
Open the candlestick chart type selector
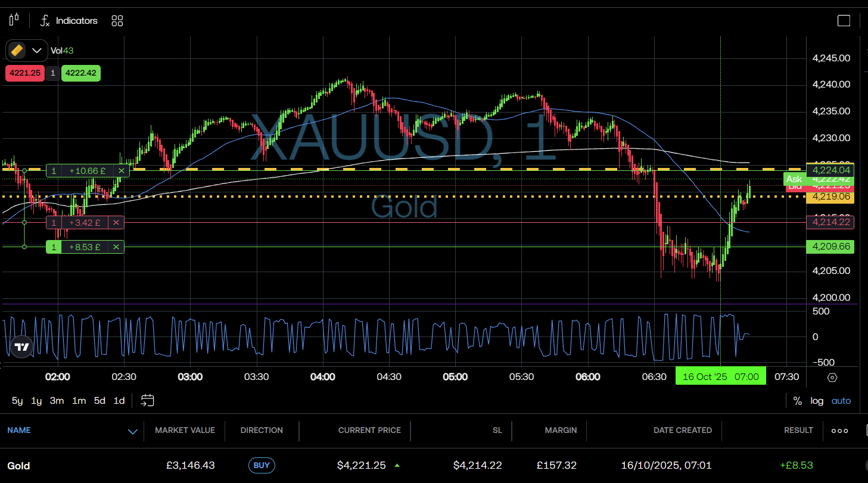14,20
